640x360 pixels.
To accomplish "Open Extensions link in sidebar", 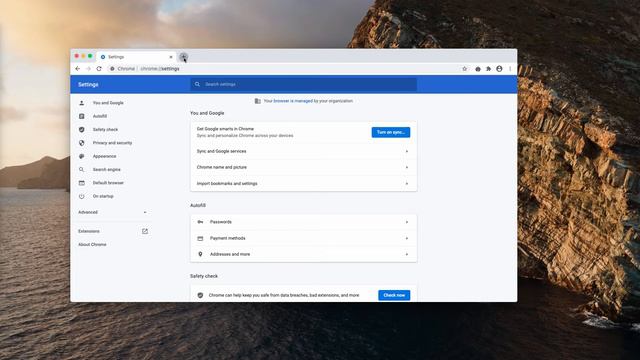I will [89, 231].
